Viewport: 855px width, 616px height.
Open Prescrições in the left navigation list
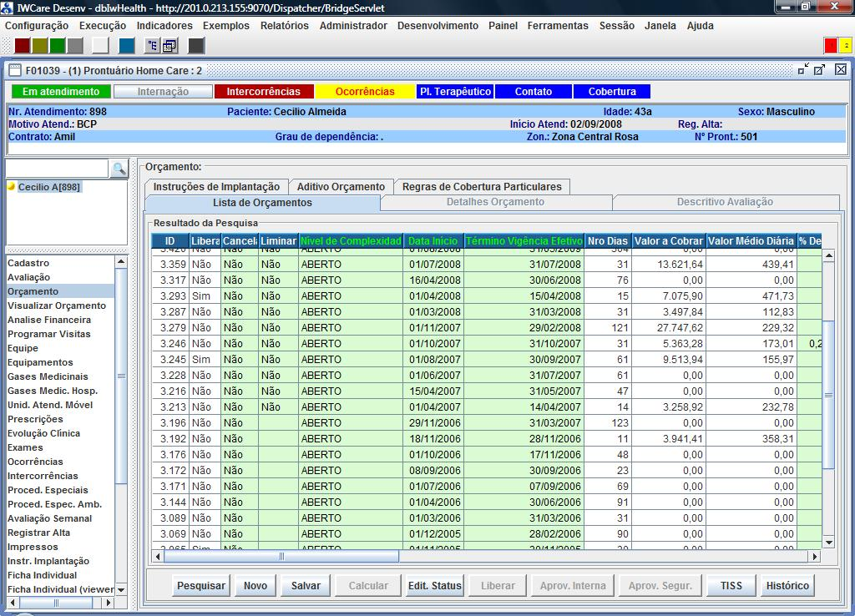[35, 419]
